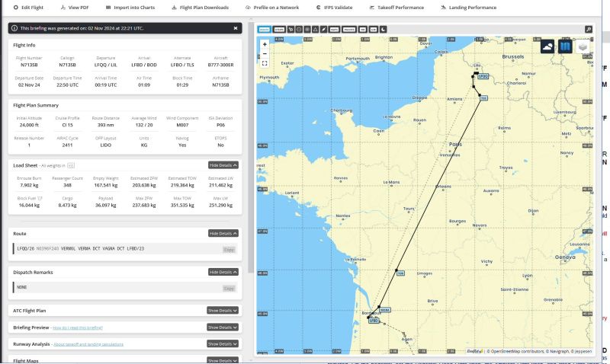Click the Leaflet attribution link
The image size is (610, 364).
pos(474,351)
